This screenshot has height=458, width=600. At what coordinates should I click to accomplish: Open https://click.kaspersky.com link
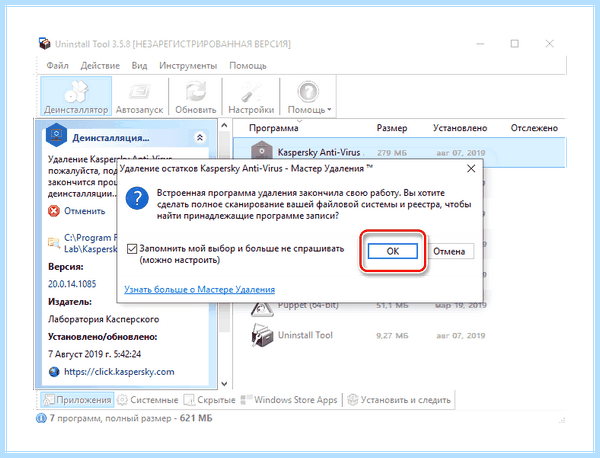(119, 372)
